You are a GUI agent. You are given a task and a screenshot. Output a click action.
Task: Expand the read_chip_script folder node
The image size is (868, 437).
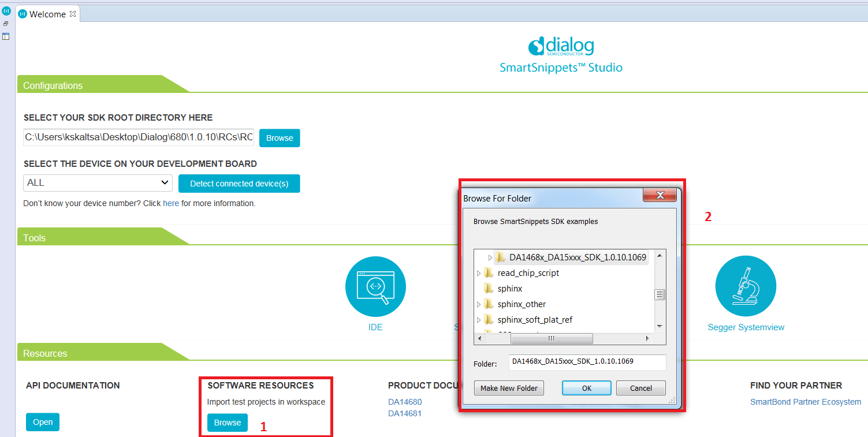click(x=479, y=272)
